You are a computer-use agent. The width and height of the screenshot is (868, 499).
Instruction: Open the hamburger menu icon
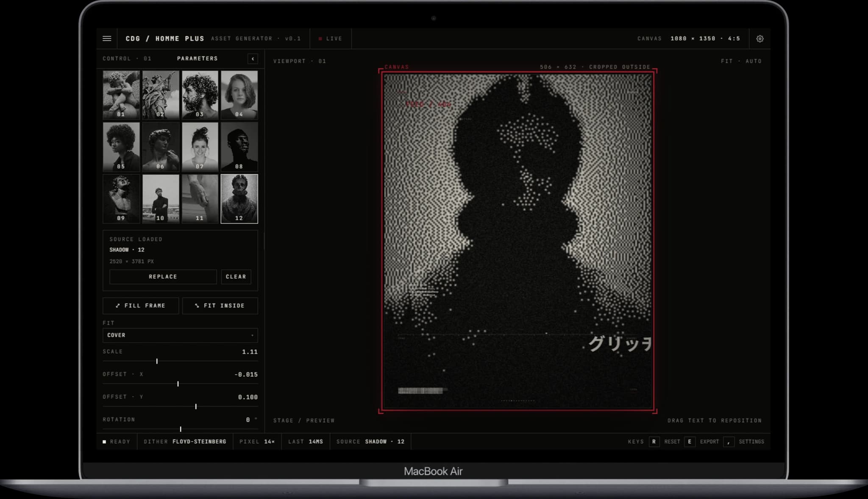(x=107, y=39)
